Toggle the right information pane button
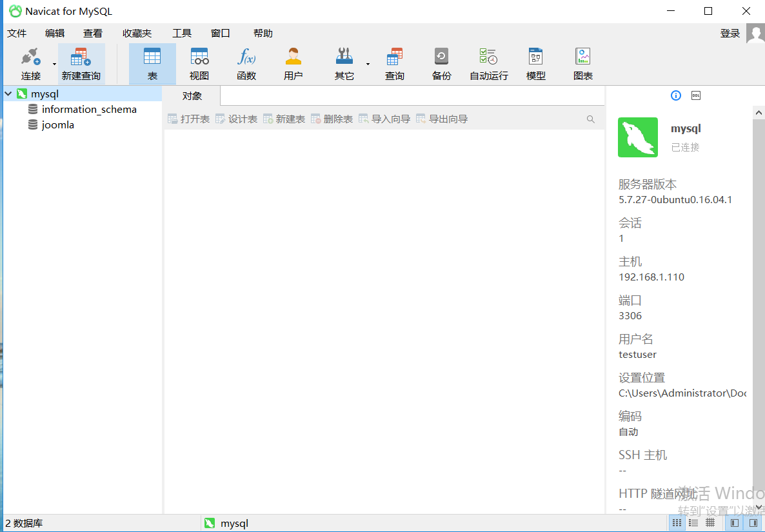Image resolution: width=765 pixels, height=532 pixels. pos(753,523)
